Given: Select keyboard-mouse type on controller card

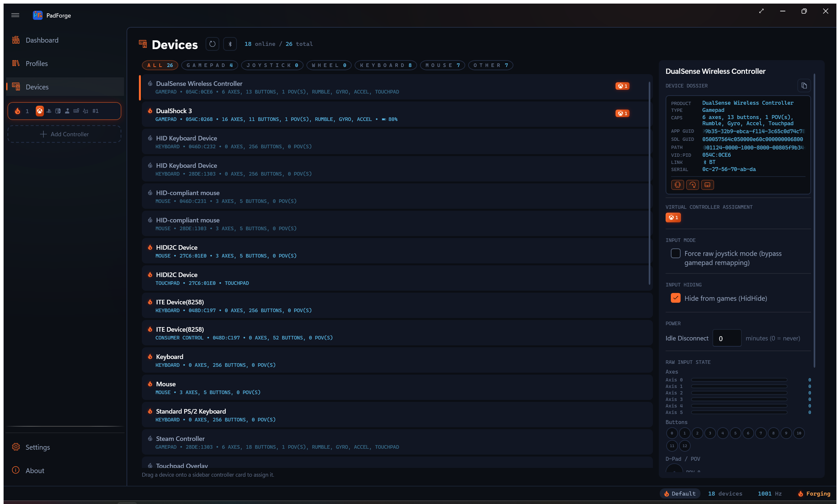Looking at the screenshot, I should [76, 111].
